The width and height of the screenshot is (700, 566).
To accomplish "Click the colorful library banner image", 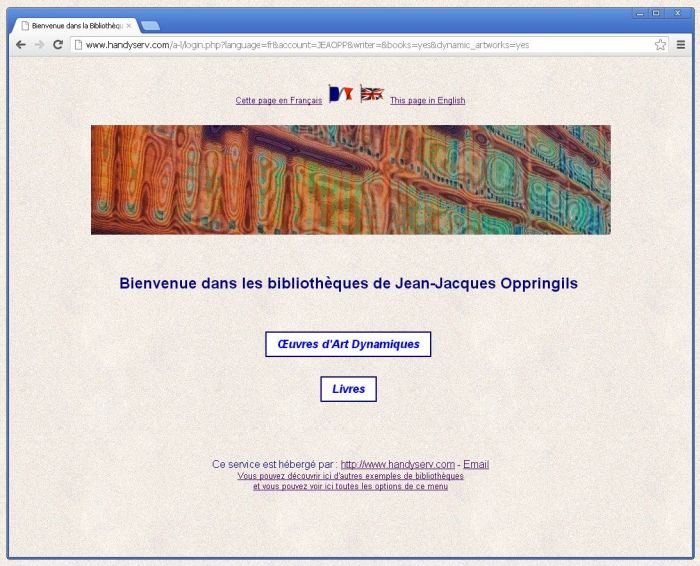I will [350, 179].
